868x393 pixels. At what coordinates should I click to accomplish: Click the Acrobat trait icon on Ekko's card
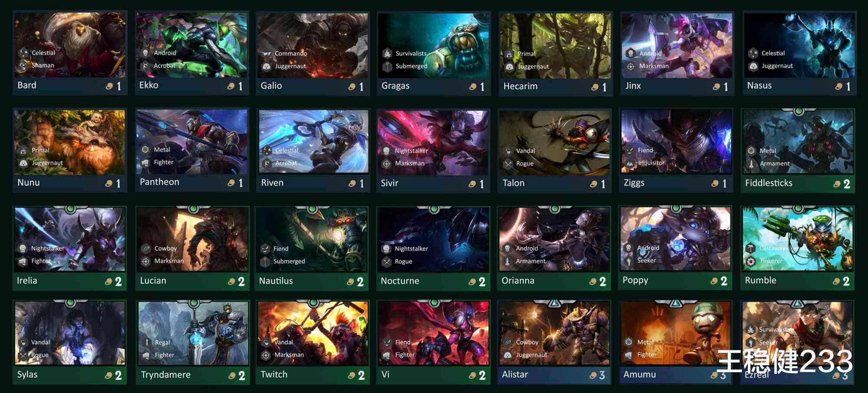tap(145, 66)
